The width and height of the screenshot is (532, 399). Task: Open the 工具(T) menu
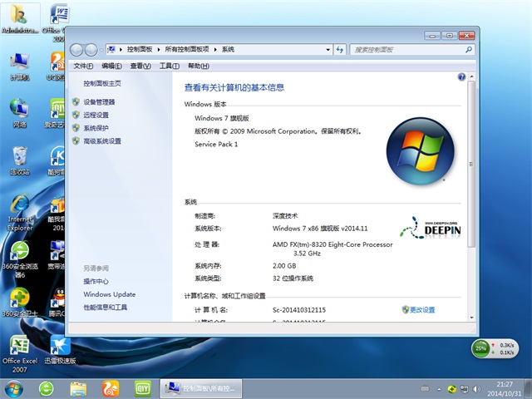pyautogui.click(x=170, y=66)
